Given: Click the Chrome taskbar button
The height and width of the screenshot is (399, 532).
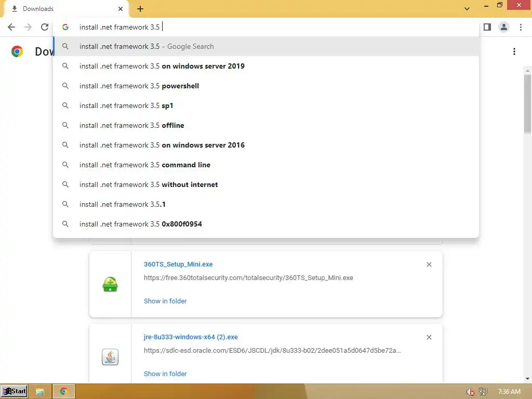Looking at the screenshot, I should [x=64, y=391].
